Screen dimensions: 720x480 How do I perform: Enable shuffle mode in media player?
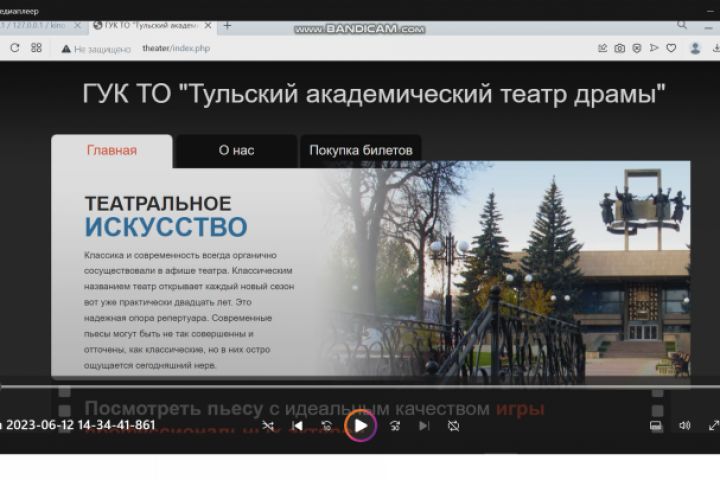tap(268, 426)
